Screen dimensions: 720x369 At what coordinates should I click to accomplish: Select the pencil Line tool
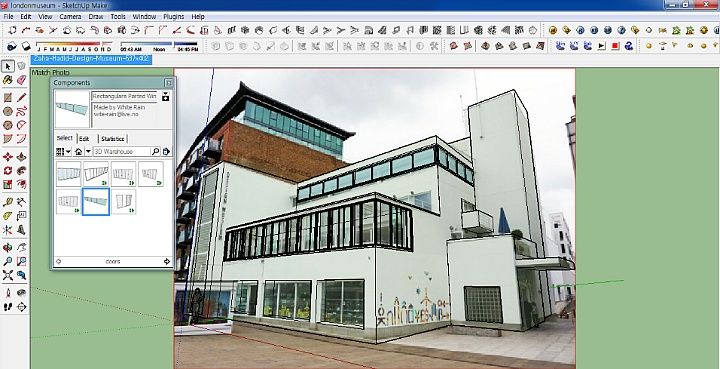21,98
